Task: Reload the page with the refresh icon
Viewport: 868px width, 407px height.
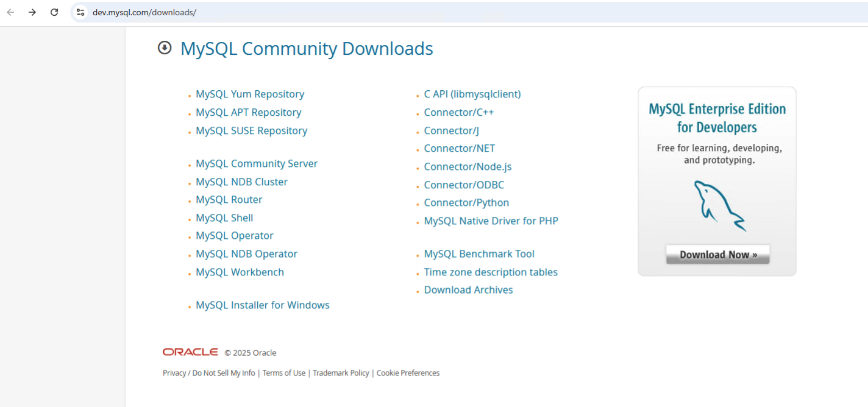Action: click(54, 12)
